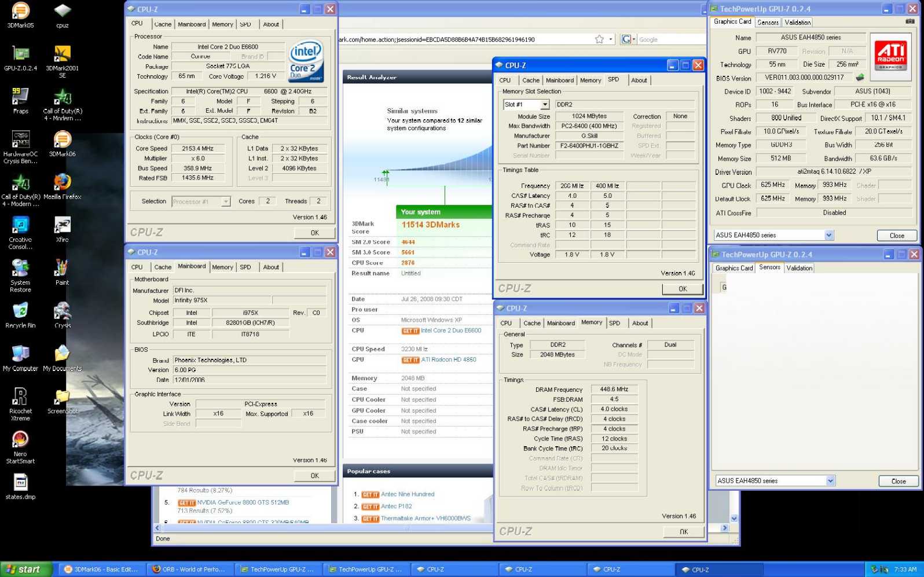Image resolution: width=924 pixels, height=577 pixels.
Task: Launch Nero StartSmart desktop icon
Action: (x=20, y=447)
